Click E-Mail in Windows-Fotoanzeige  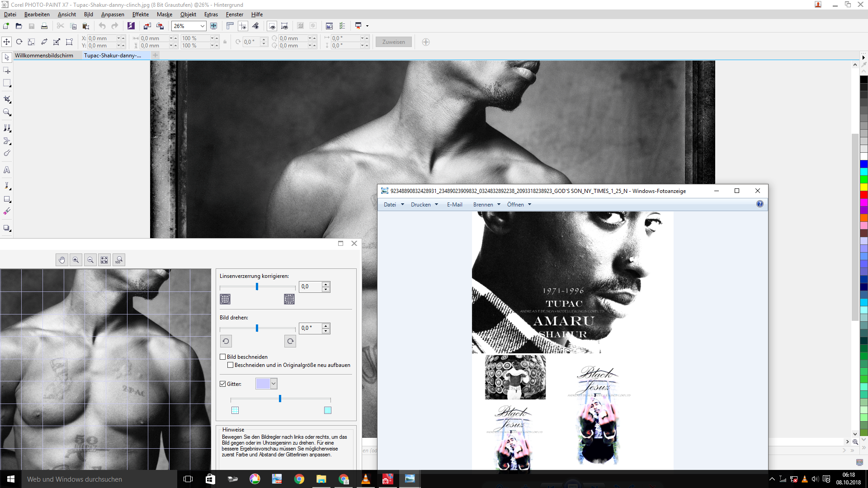coord(454,205)
